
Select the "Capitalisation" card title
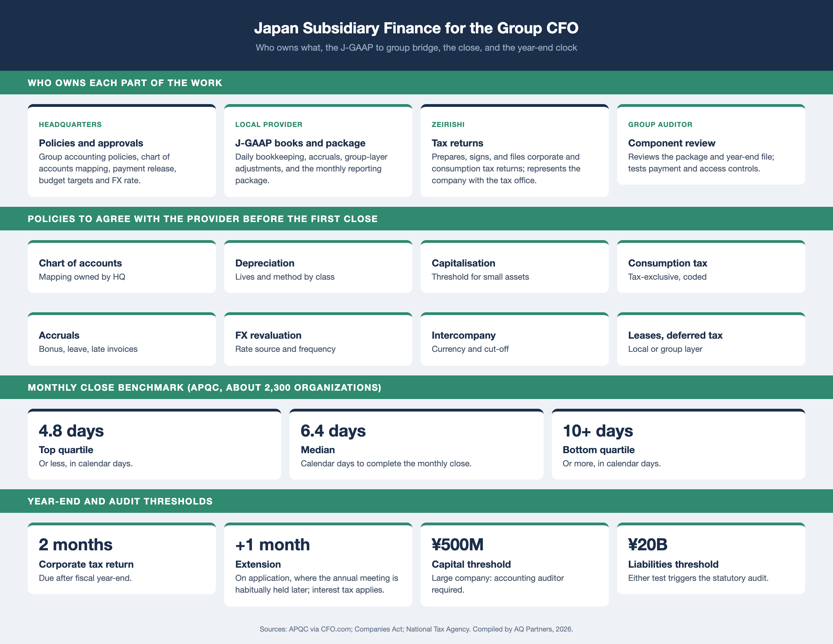tap(463, 263)
